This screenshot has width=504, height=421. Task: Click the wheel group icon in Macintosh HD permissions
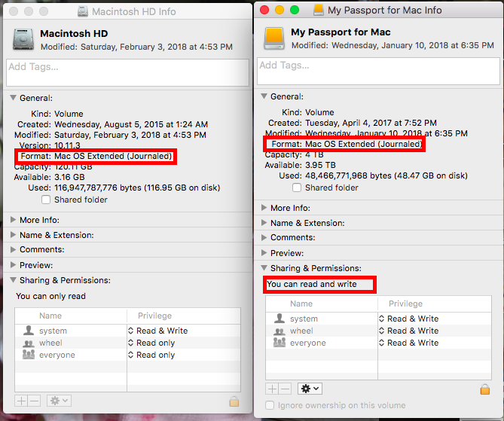tap(29, 343)
